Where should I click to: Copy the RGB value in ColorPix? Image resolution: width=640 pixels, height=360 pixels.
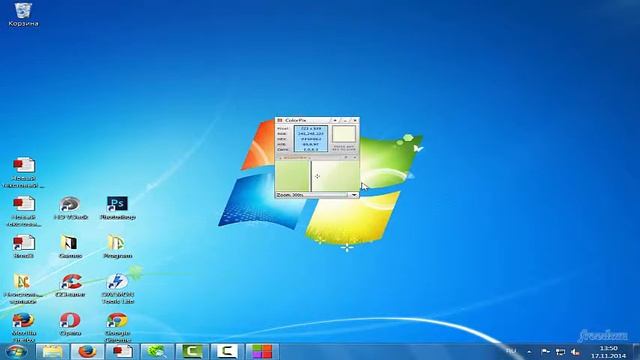pos(311,133)
